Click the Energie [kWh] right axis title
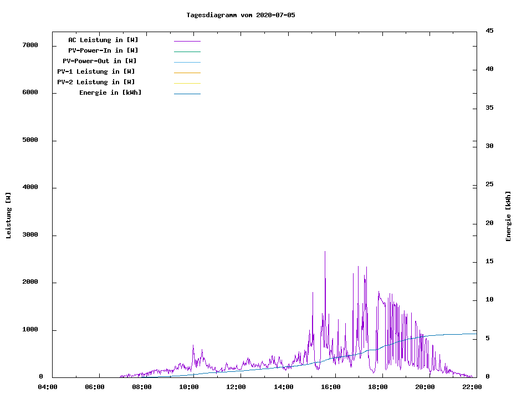The image size is (532, 399). (509, 216)
